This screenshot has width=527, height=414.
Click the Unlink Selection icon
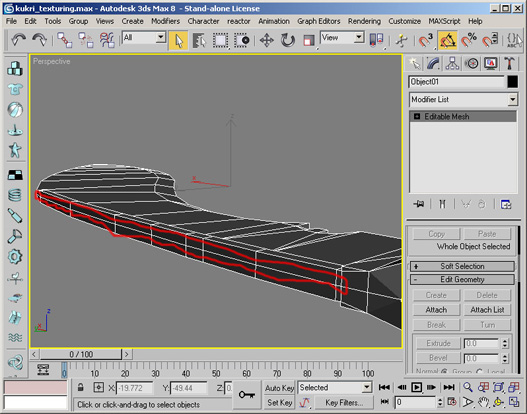[85, 40]
